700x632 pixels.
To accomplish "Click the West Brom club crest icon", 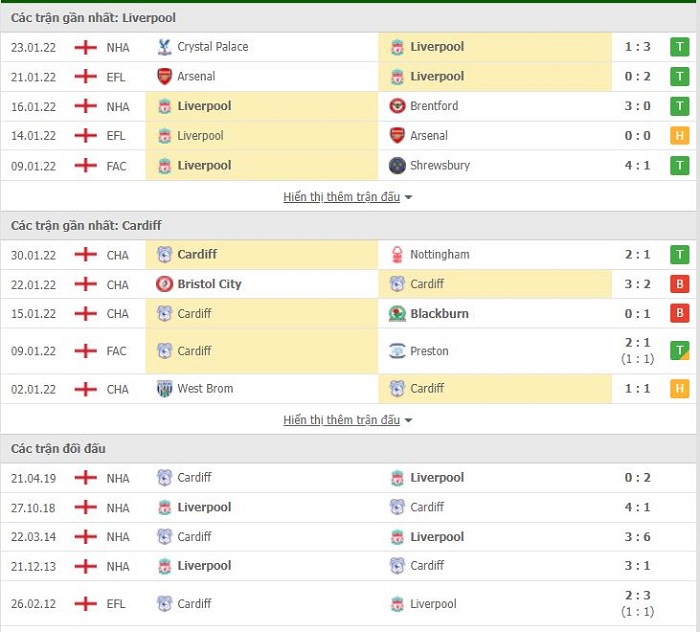I will (x=164, y=389).
